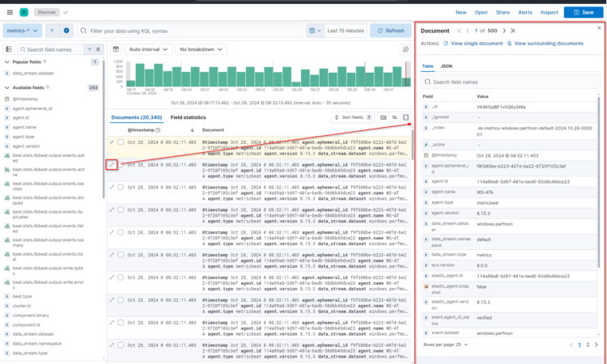Toggle the histogram chart visibility icon
The image size is (607, 364).
116,49
